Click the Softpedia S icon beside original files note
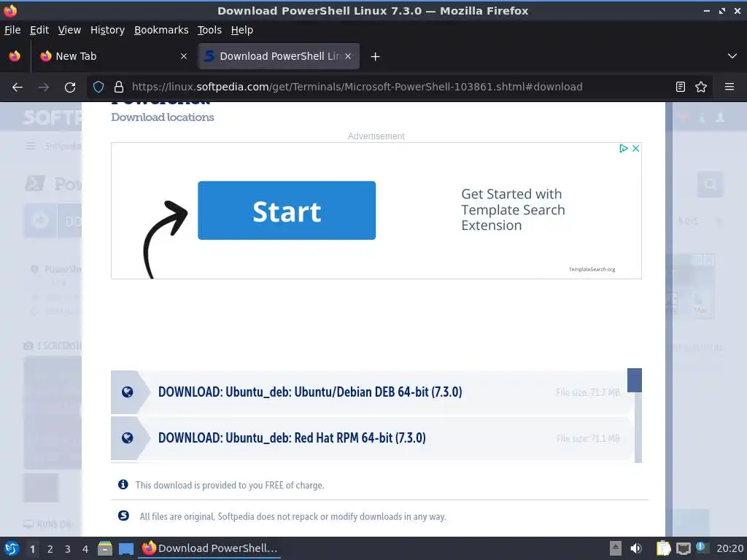This screenshot has height=560, width=747. tap(123, 516)
